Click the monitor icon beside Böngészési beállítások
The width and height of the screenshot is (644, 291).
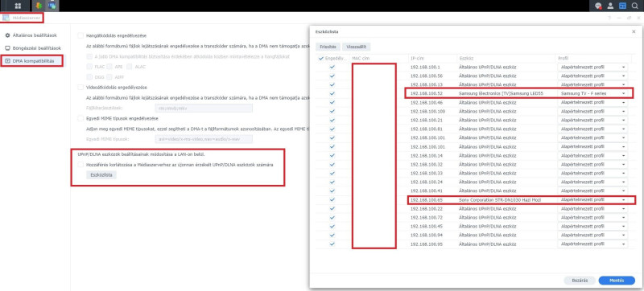click(x=7, y=48)
